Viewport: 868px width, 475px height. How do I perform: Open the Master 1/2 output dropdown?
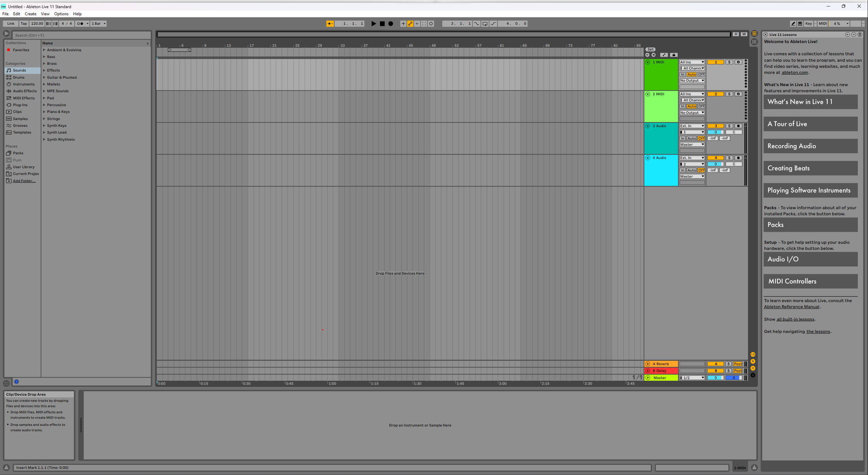(692, 378)
